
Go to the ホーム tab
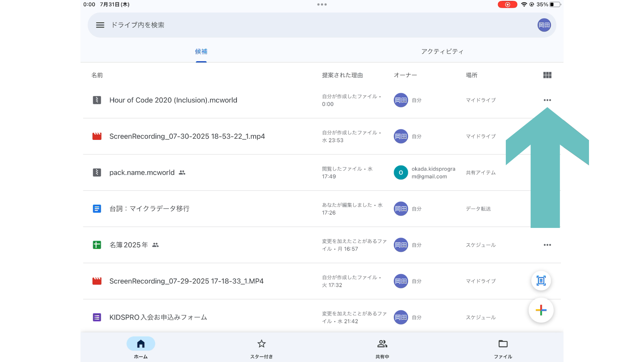(141, 348)
